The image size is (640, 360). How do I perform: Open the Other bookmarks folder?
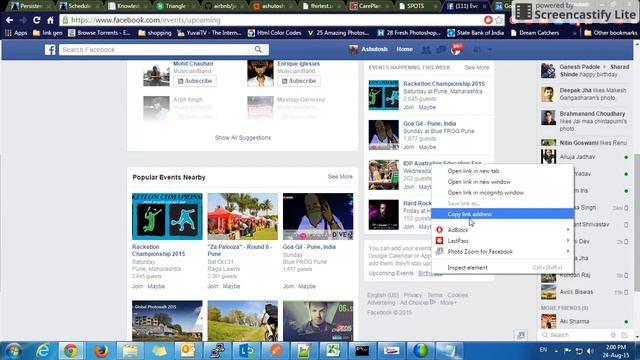click(x=611, y=33)
